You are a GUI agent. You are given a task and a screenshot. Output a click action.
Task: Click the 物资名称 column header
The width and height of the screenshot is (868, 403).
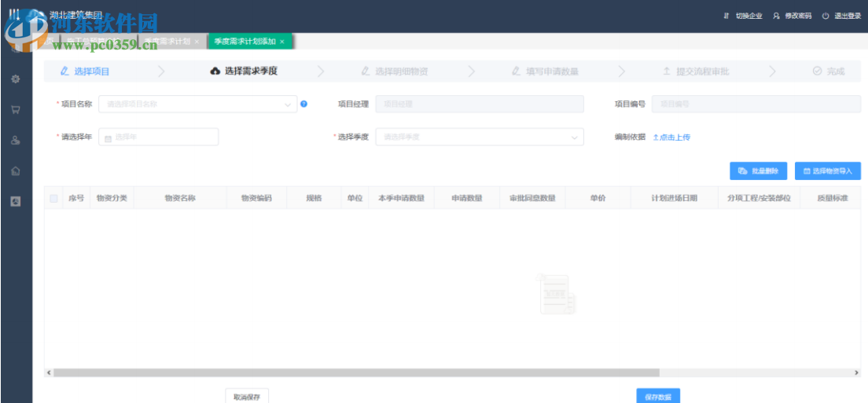[180, 199]
